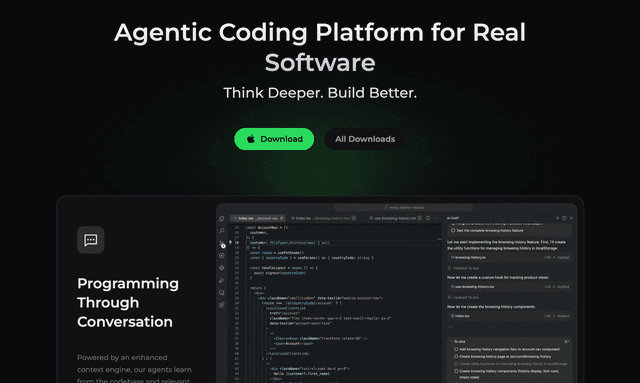The width and height of the screenshot is (640, 383).
Task: Open the Extensions icon in IDE sidebar
Action: tap(222, 305)
